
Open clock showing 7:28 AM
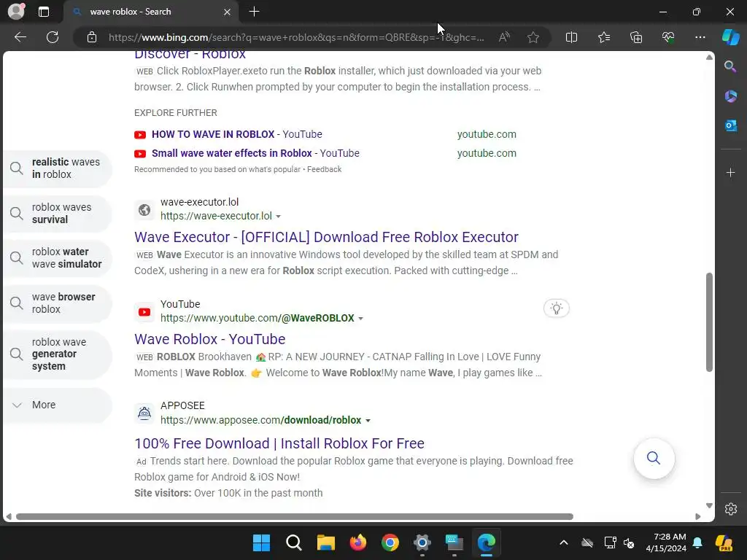pos(666,542)
